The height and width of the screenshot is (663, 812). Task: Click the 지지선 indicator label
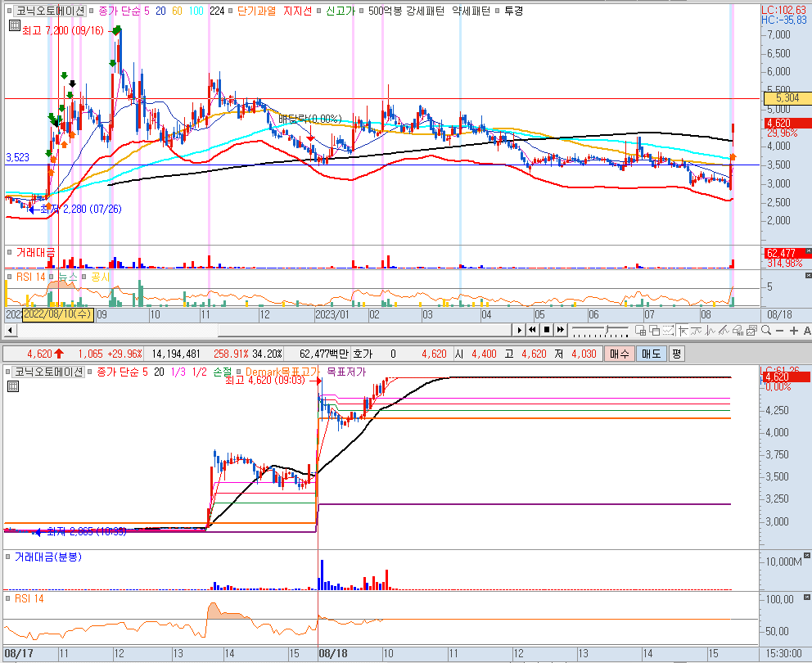(297, 11)
